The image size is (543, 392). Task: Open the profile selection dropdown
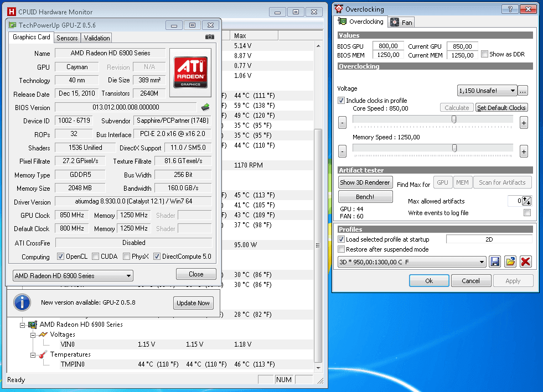(x=412, y=262)
